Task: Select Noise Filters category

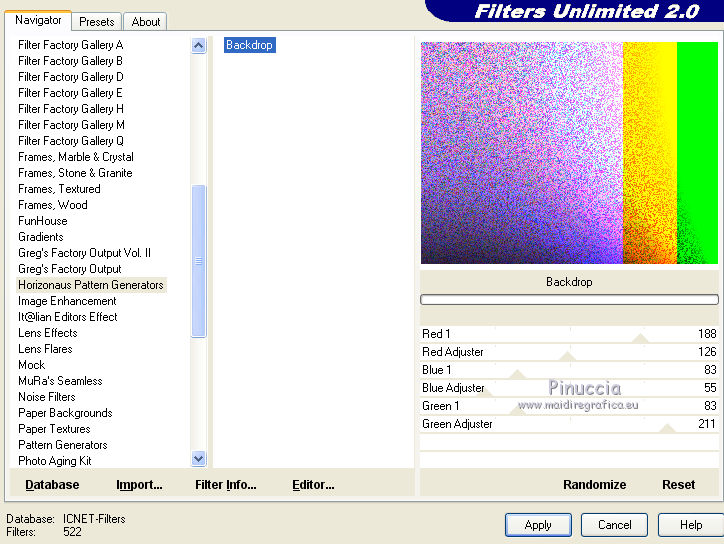Action: point(47,397)
